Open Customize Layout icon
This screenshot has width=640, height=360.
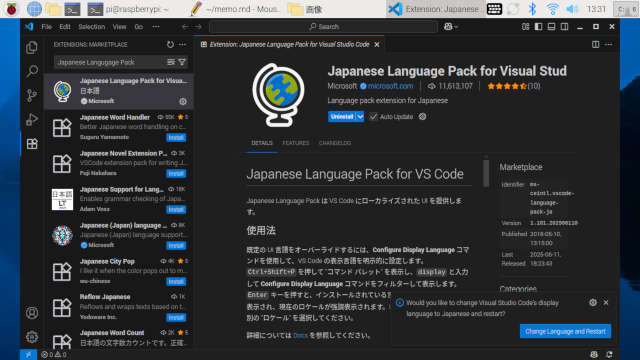[525, 27]
